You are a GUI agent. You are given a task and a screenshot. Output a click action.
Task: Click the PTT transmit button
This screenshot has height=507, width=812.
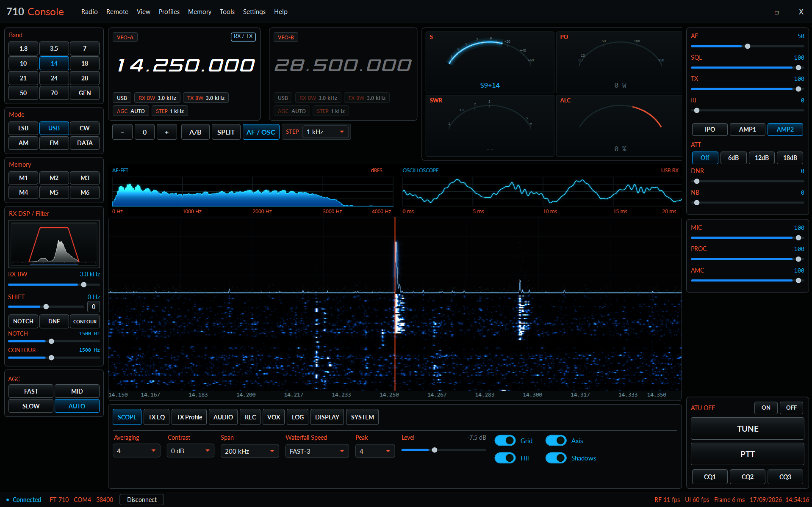[748, 454]
